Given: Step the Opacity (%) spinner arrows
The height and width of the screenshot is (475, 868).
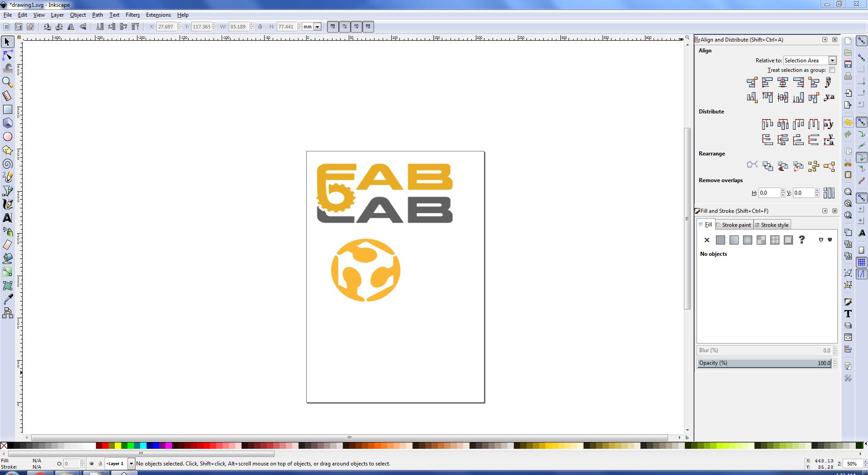Looking at the screenshot, I should click(835, 363).
